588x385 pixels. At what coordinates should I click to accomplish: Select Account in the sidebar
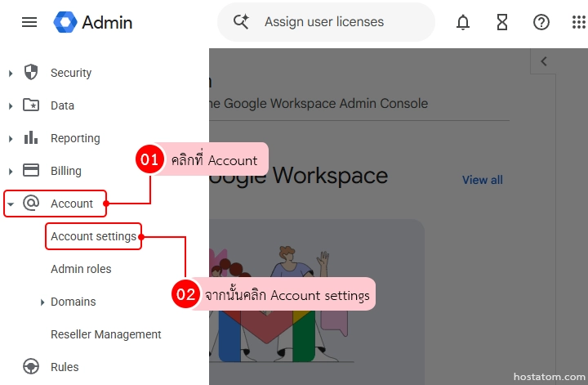point(72,204)
